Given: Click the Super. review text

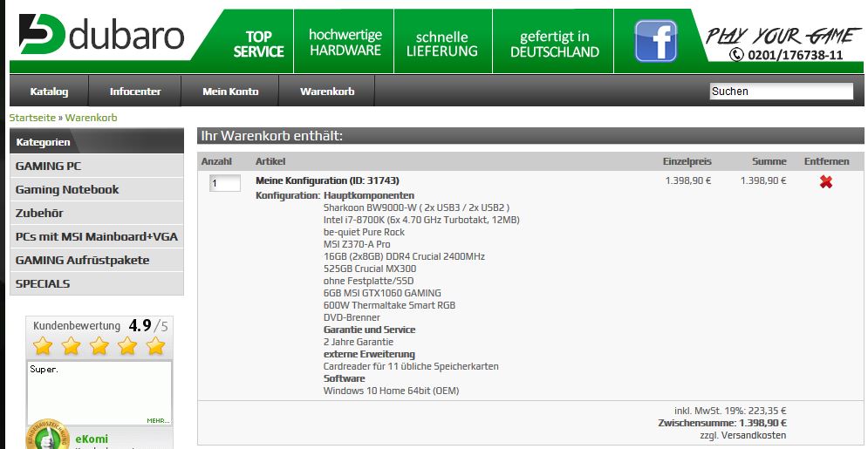Looking at the screenshot, I should point(44,370).
